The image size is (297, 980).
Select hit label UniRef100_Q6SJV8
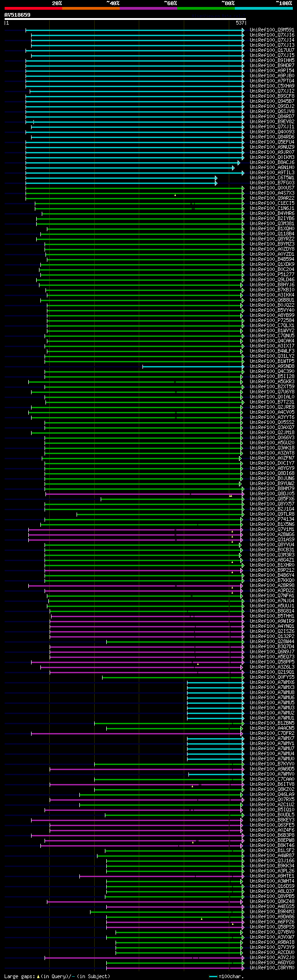click(x=272, y=111)
